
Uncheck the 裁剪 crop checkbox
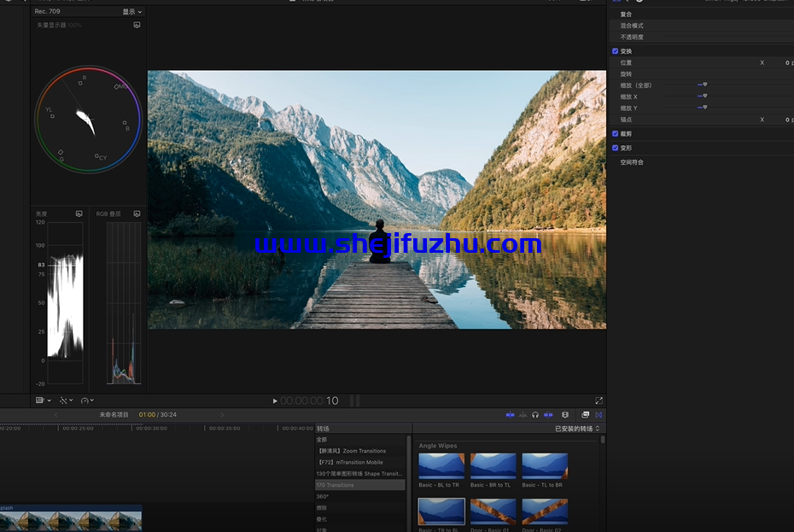pyautogui.click(x=616, y=134)
